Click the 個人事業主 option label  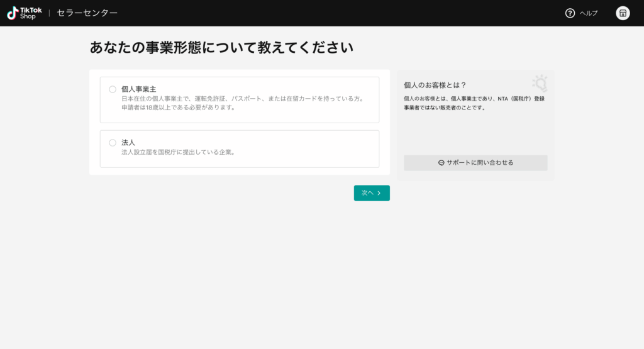point(138,89)
